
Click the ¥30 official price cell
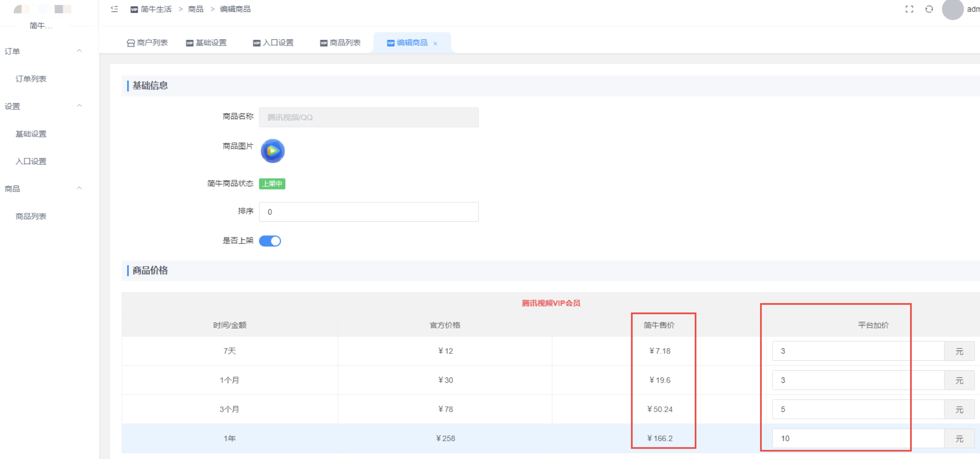[446, 380]
